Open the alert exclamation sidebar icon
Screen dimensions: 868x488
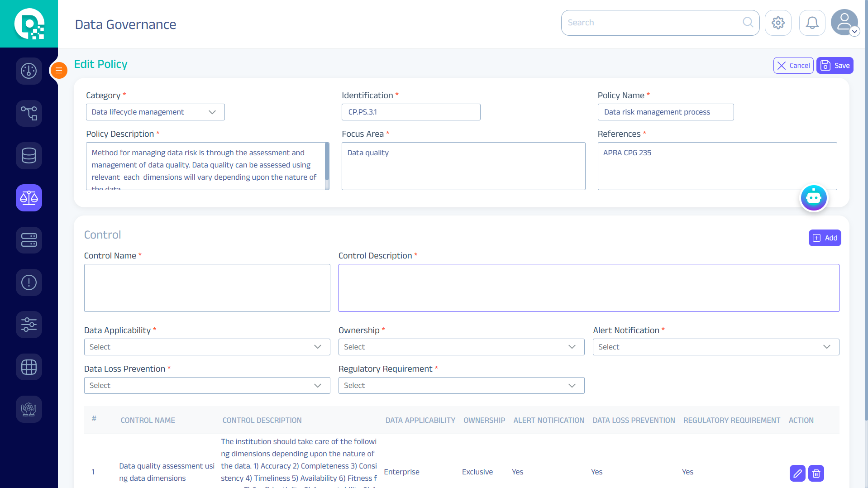tap(29, 282)
